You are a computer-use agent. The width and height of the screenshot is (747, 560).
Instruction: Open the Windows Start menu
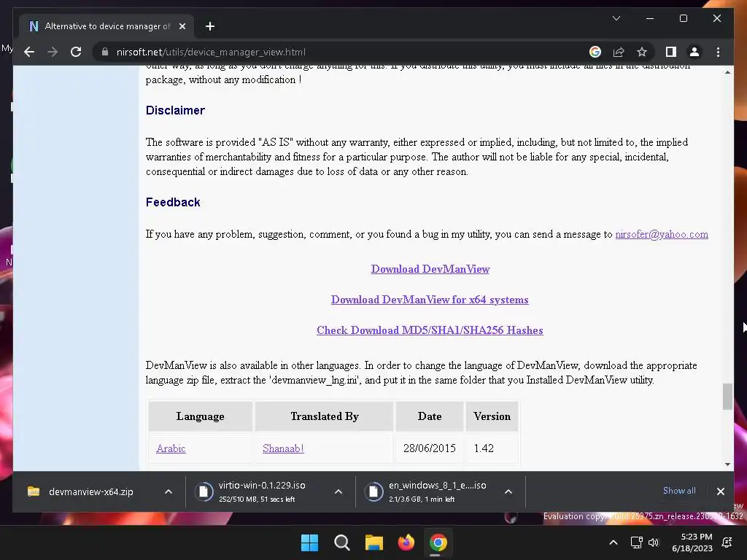click(309, 542)
